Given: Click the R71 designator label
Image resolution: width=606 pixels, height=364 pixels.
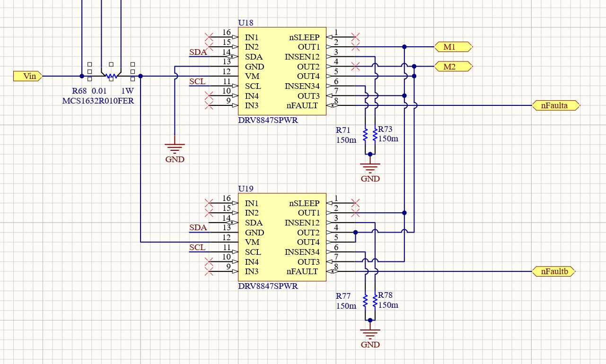Looking at the screenshot, I should tap(343, 130).
